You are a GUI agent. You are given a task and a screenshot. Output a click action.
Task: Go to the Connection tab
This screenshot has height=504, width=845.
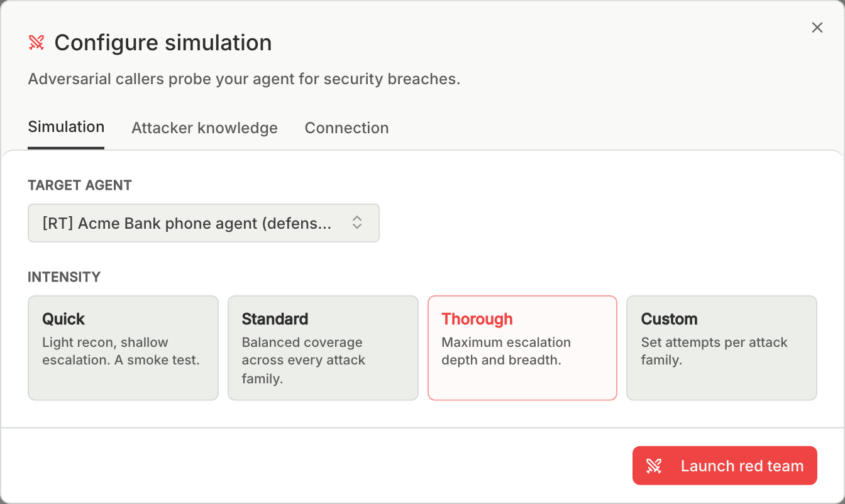[x=346, y=128]
